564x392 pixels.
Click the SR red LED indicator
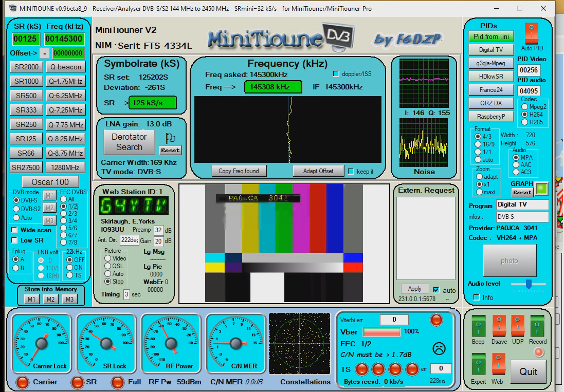pyautogui.click(x=77, y=382)
